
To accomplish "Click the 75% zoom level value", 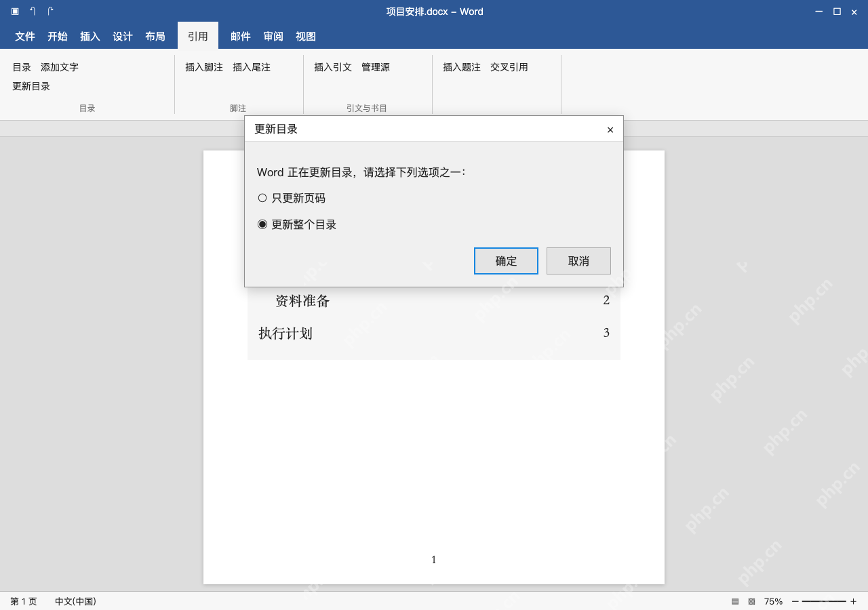I will [x=773, y=601].
